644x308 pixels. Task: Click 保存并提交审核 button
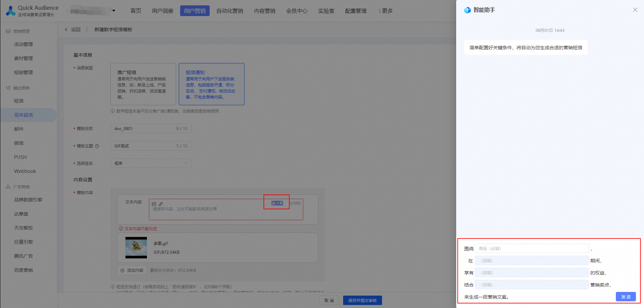[x=363, y=300]
